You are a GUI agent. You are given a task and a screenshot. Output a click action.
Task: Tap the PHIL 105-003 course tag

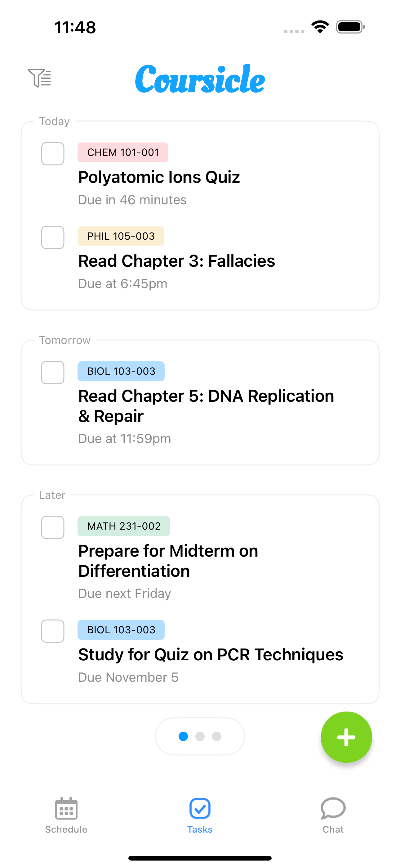pos(121,236)
